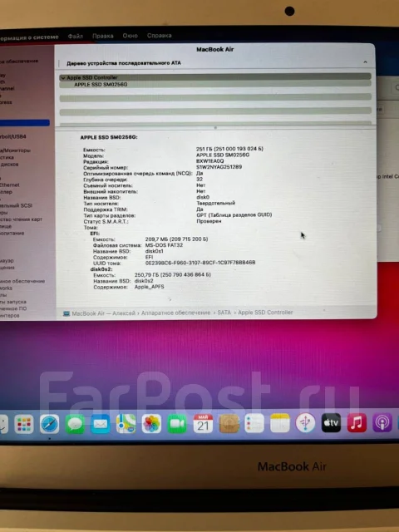
Task: Open the brown Contacts icon
Action: [229, 423]
